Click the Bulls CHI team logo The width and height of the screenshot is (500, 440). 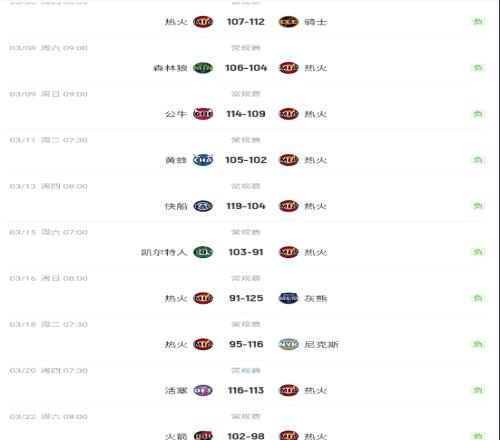[203, 114]
